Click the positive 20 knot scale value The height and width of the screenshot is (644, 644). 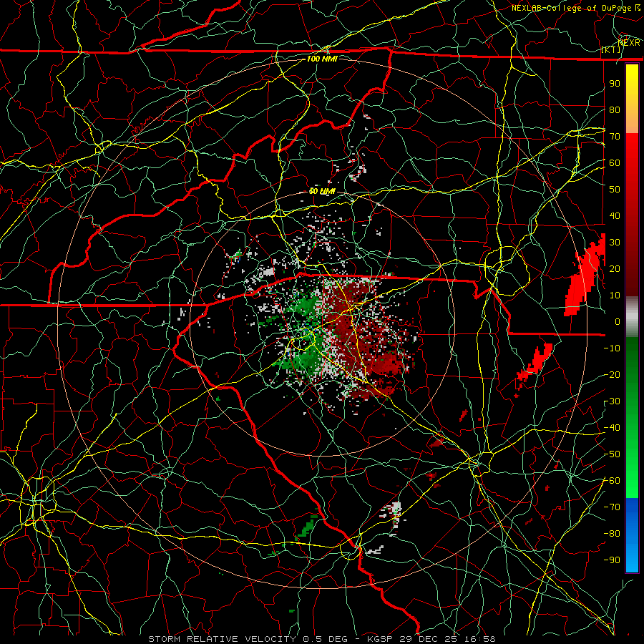[x=615, y=268]
